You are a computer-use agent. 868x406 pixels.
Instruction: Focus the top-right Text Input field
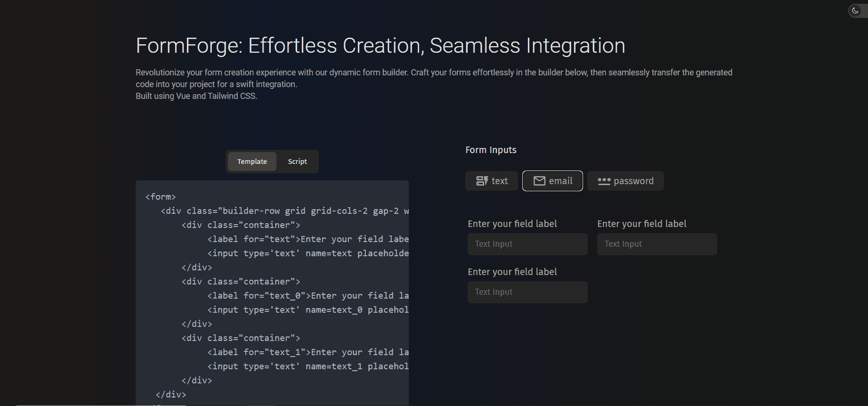[657, 244]
